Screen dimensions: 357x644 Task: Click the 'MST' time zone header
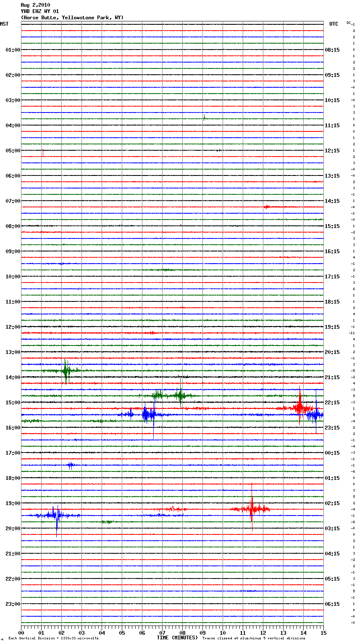pos(4,24)
